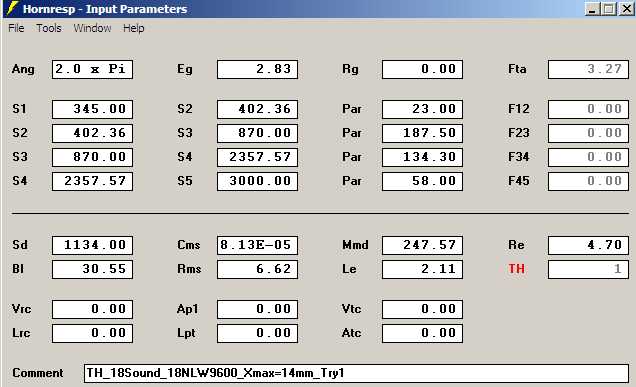Select the Bl field 30.55
636x387 pixels.
92,269
